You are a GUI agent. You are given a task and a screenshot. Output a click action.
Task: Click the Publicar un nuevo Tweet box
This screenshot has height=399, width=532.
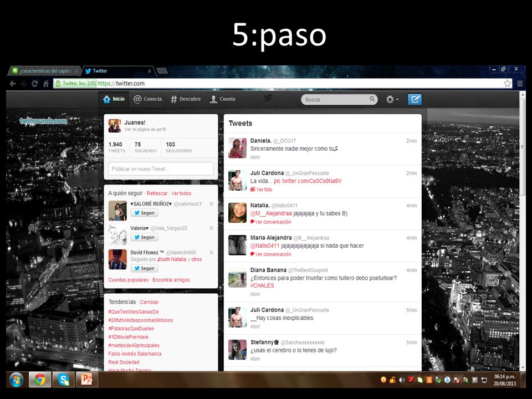(x=161, y=169)
